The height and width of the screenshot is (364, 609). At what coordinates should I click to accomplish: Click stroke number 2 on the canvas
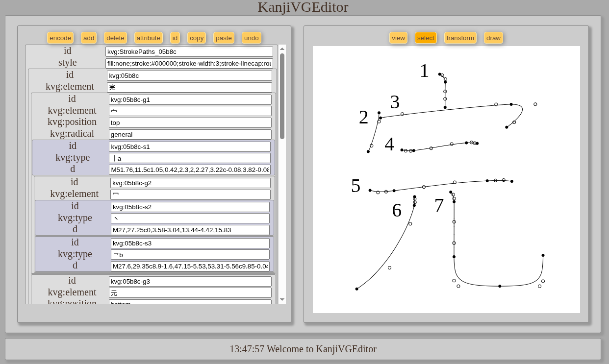coord(363,117)
